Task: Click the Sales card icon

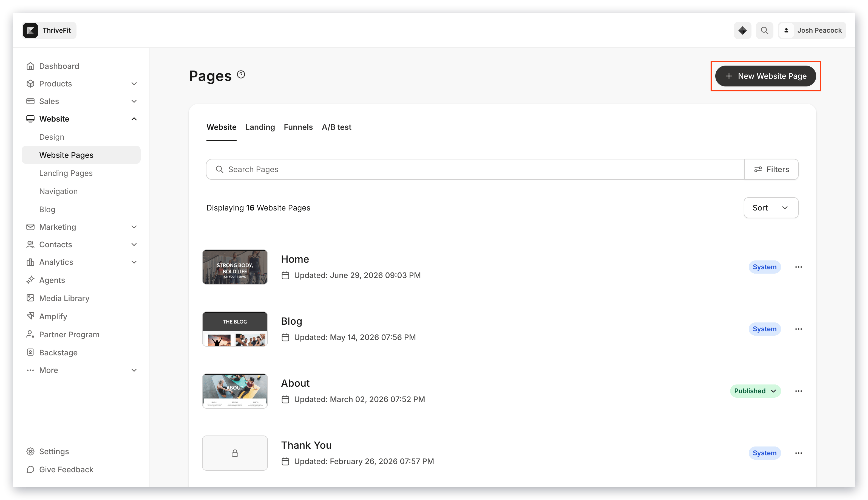Action: point(30,101)
